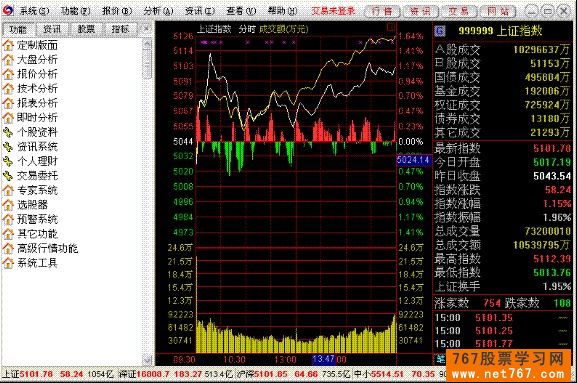Click the house icon beside 大盘分析
This screenshot has height=383, width=577.
[x=8, y=60]
